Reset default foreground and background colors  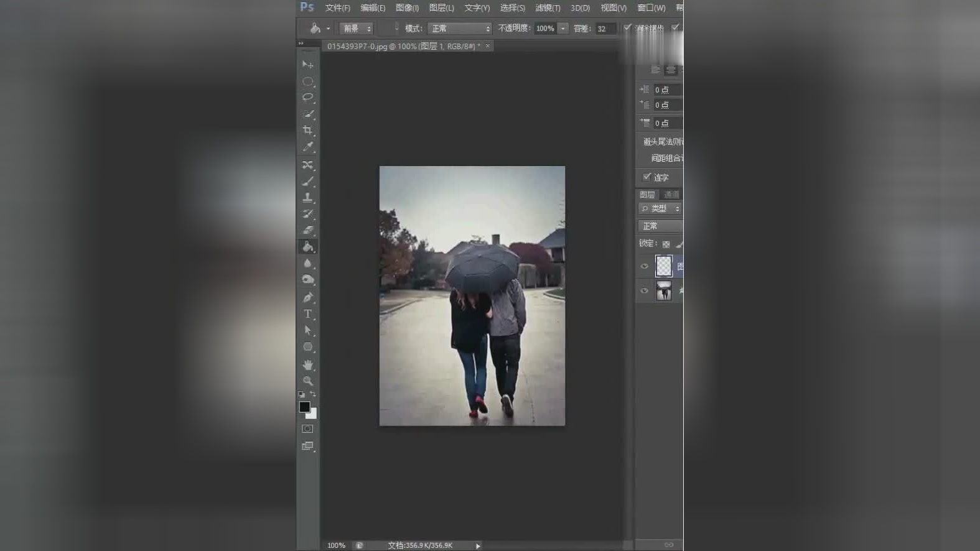302,394
